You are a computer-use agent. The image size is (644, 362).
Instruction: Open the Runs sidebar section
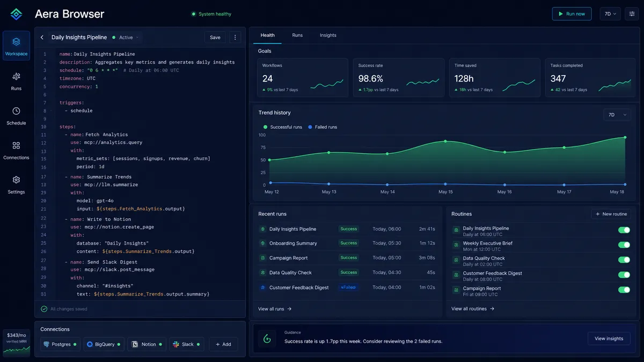16,82
